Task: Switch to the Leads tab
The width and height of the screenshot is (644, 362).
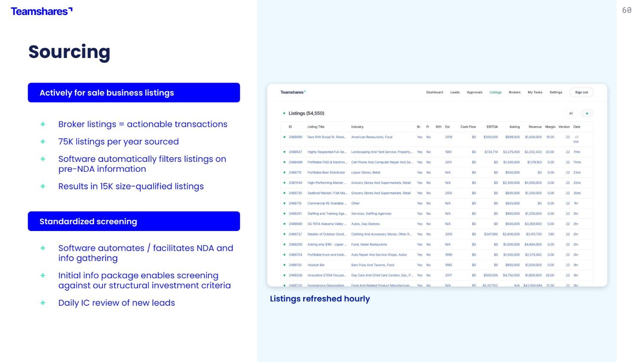Action: pyautogui.click(x=455, y=92)
